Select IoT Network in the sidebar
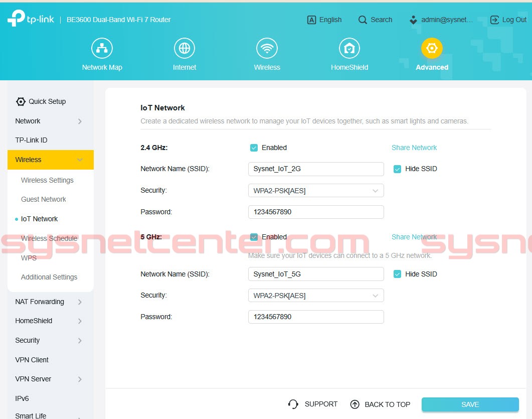532x419 pixels. click(39, 219)
